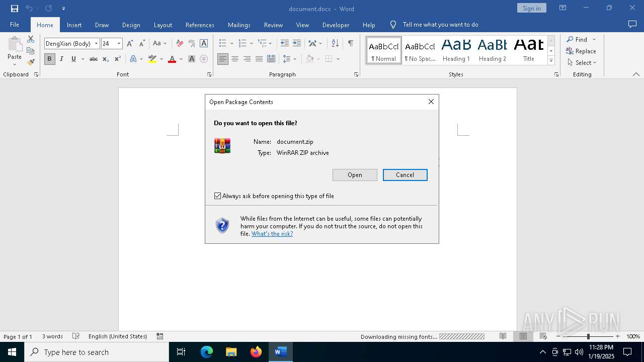Apply subscript formatting
The image size is (644, 362).
106,59
